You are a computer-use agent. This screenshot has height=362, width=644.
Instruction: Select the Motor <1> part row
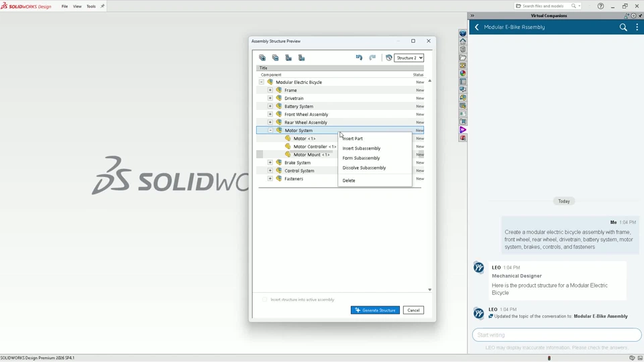(305, 139)
